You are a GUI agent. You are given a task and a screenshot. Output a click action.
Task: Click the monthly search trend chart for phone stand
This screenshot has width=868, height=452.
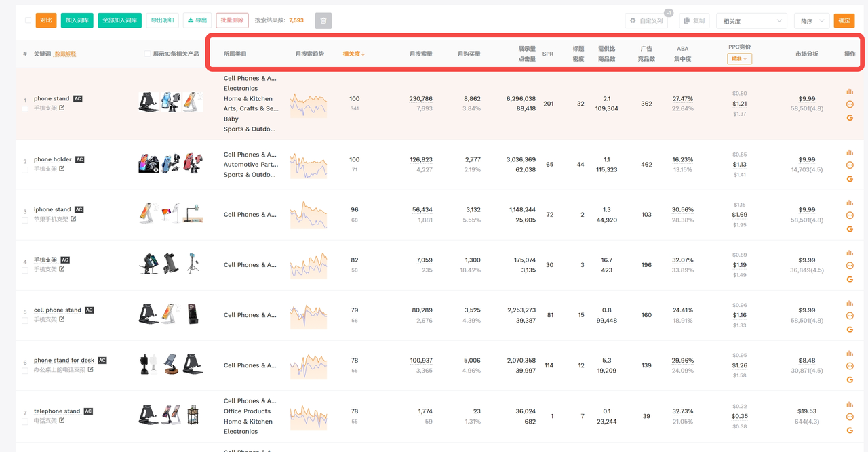tap(309, 104)
